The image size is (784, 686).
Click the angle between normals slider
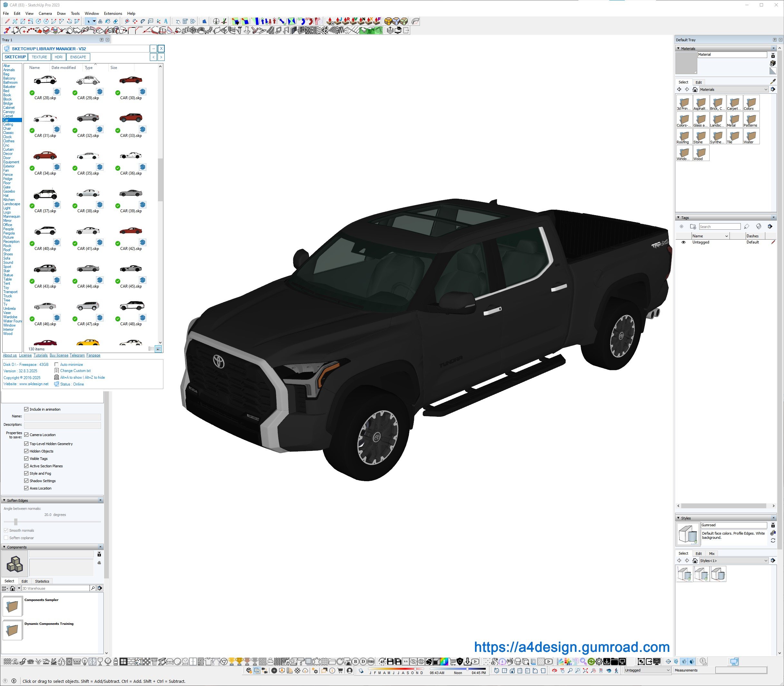pyautogui.click(x=16, y=522)
